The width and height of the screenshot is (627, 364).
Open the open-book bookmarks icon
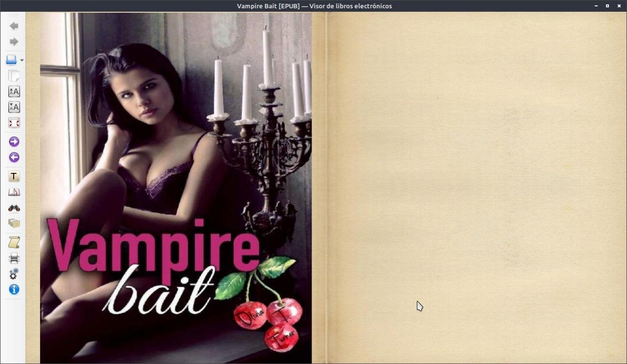point(14,192)
